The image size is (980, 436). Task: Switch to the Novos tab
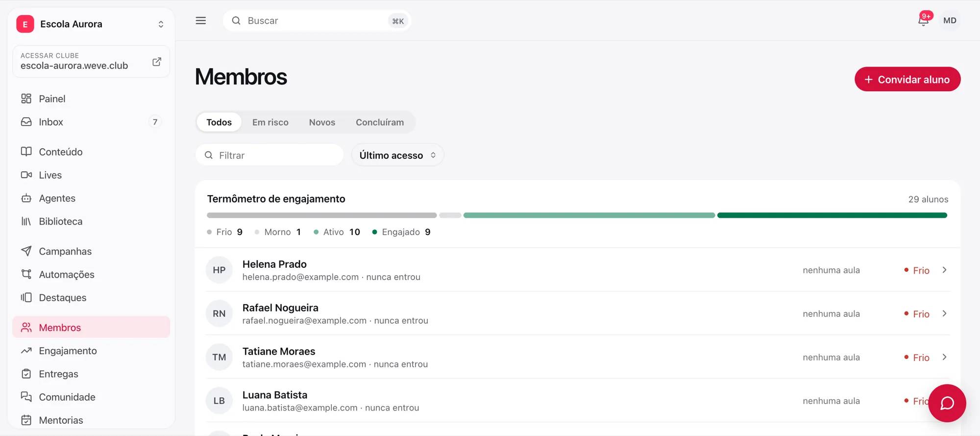pyautogui.click(x=322, y=122)
